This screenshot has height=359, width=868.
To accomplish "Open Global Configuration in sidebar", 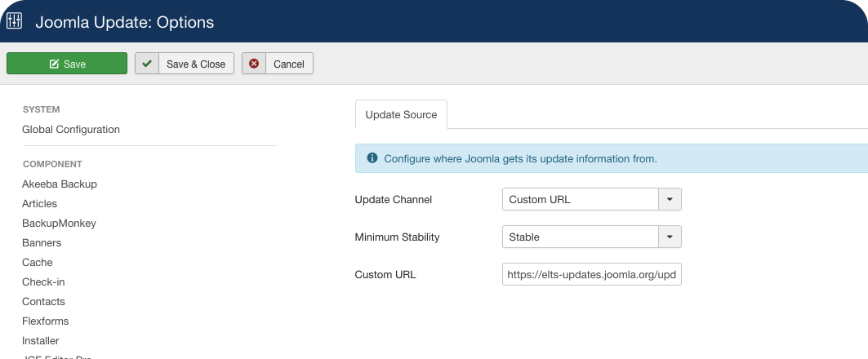I will pos(71,130).
